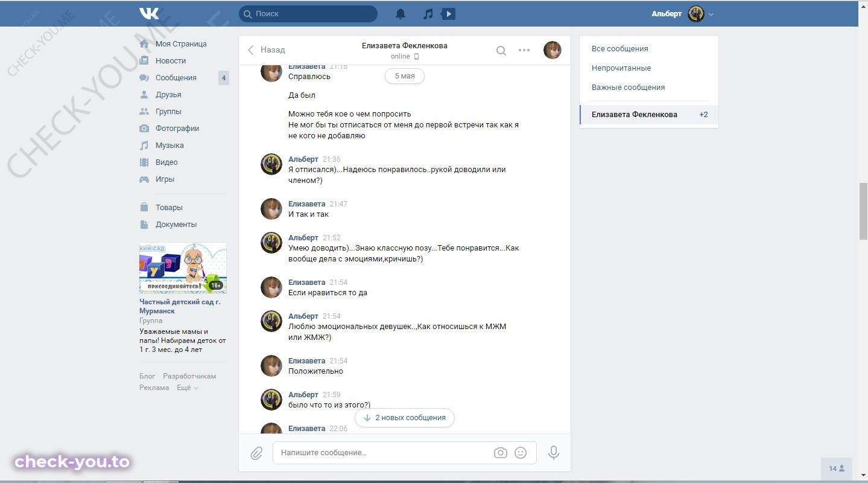Image resolution: width=868 pixels, height=483 pixels.
Task: Expand the Ещё footer dropdown
Action: 187,388
